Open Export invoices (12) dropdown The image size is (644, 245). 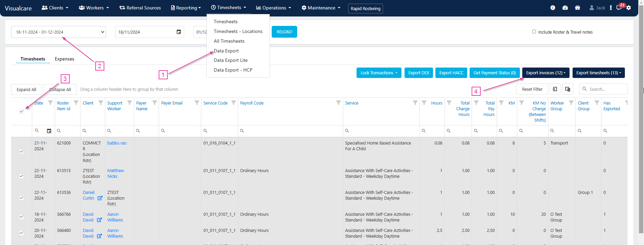point(546,73)
